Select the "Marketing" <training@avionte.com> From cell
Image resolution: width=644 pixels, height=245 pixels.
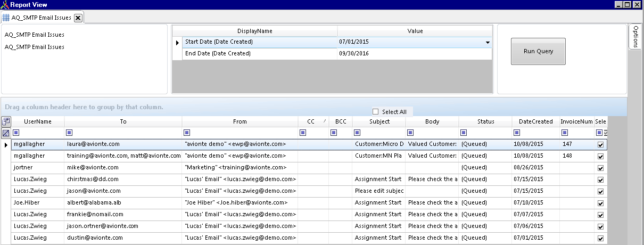[240, 168]
